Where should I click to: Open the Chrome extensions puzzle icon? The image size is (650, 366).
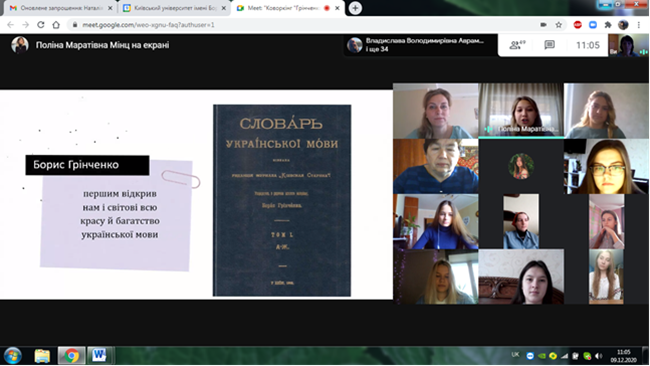point(608,25)
